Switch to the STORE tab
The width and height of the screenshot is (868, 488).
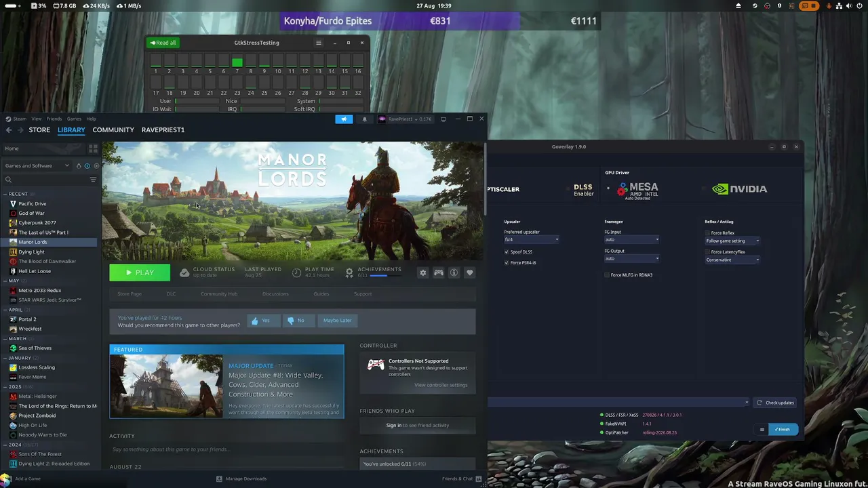(39, 130)
